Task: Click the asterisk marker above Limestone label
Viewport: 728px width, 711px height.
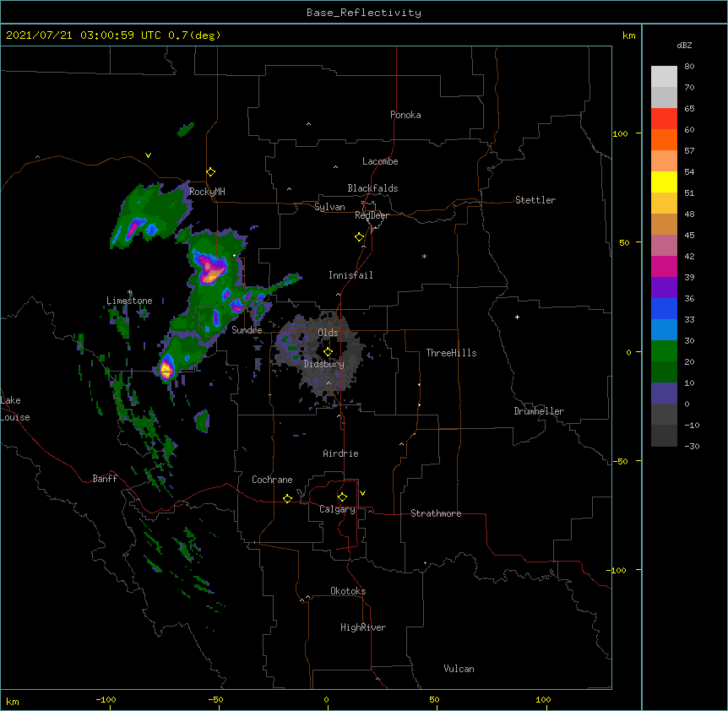Action: [x=130, y=292]
